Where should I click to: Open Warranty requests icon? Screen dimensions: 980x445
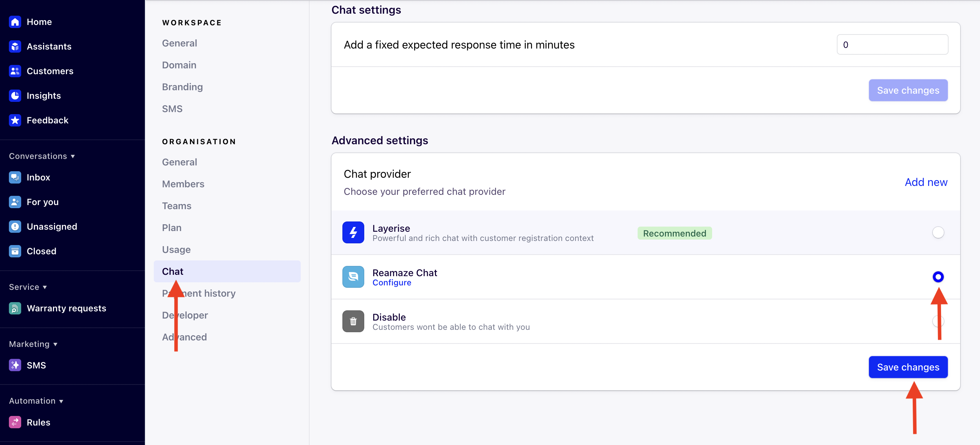(15, 308)
